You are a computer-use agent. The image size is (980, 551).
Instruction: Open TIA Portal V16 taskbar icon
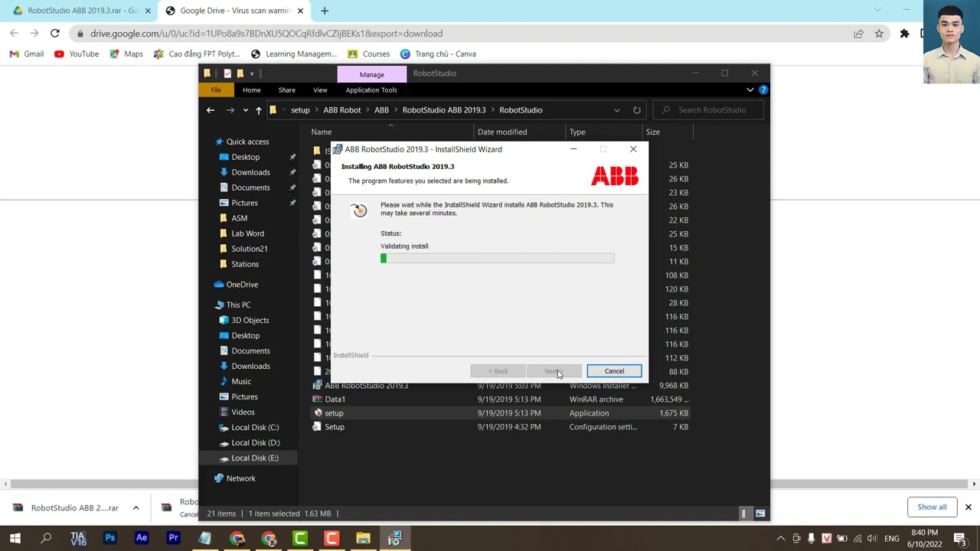click(x=78, y=538)
